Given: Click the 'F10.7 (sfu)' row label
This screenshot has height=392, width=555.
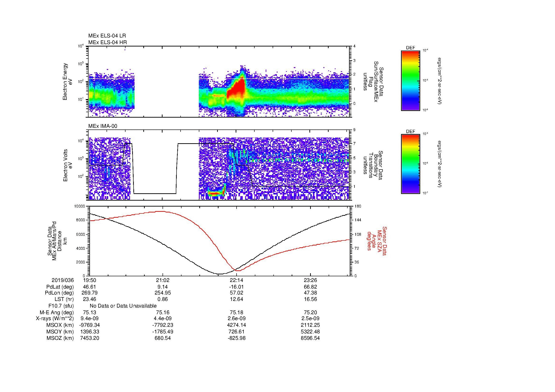Looking at the screenshot, I should tap(61, 306).
